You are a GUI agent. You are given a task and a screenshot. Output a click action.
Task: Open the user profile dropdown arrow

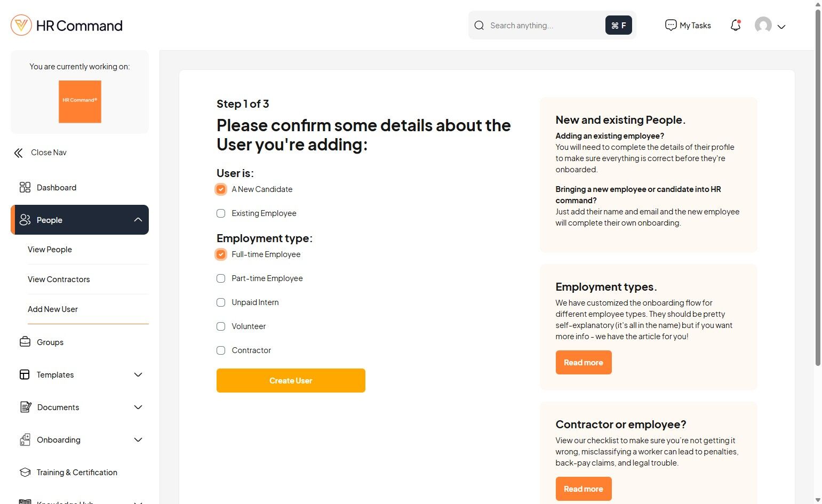click(781, 26)
